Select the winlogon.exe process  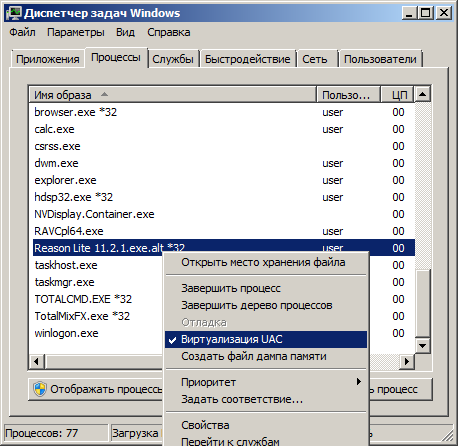click(97, 333)
